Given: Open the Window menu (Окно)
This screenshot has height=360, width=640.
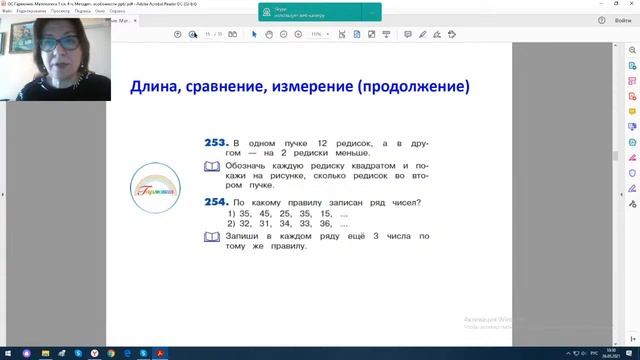Looking at the screenshot, I should tap(100, 11).
